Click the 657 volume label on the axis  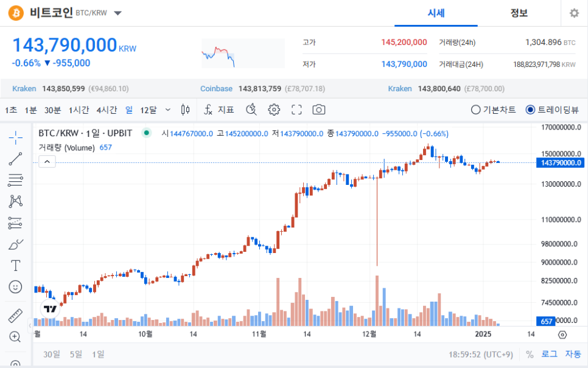click(546, 321)
